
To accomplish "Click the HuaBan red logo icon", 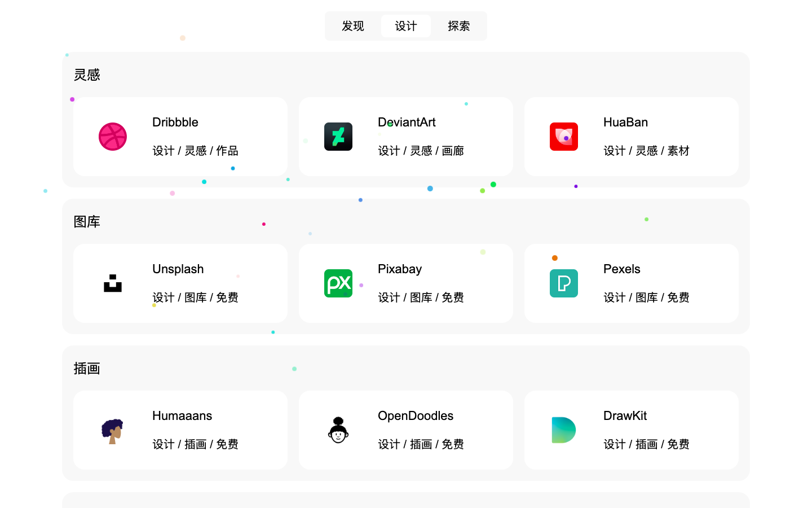I will point(564,137).
